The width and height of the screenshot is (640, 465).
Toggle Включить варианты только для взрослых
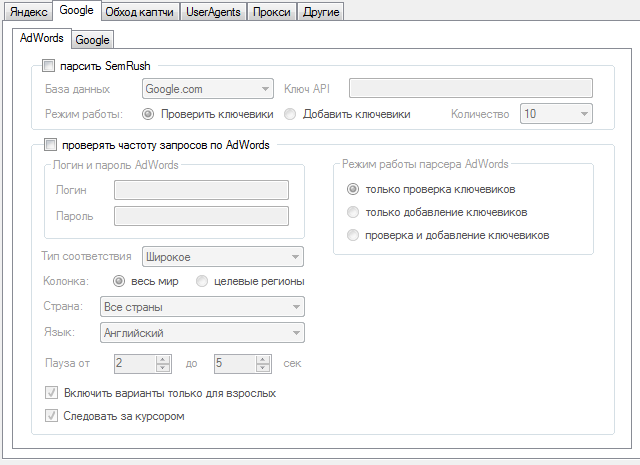click(52, 393)
